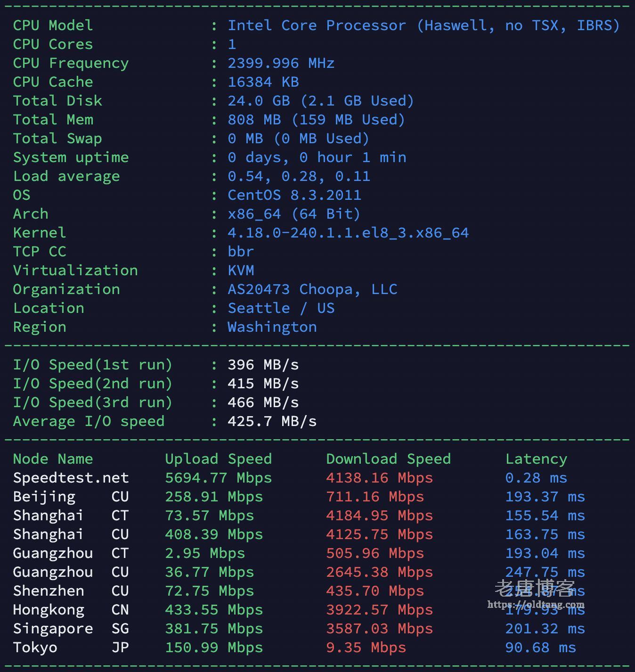Click the AS20473 Choopa, LLC organization text

312,289
